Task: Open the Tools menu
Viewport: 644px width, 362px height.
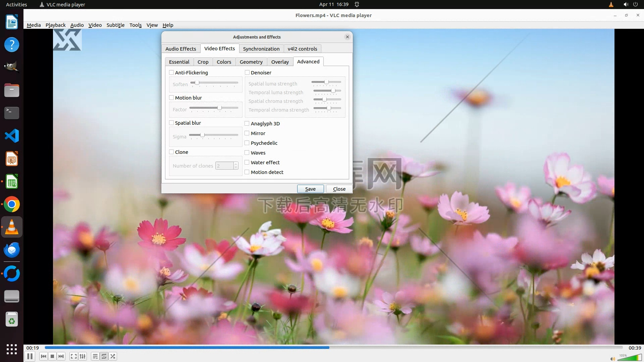Action: click(136, 25)
